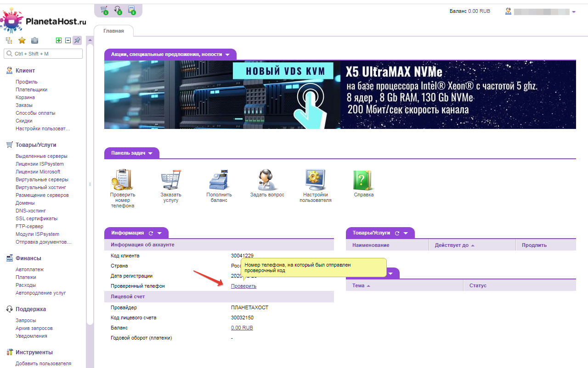Open the user account dropdown arrow
Screen dimensions: 588x368
[x=574, y=12]
